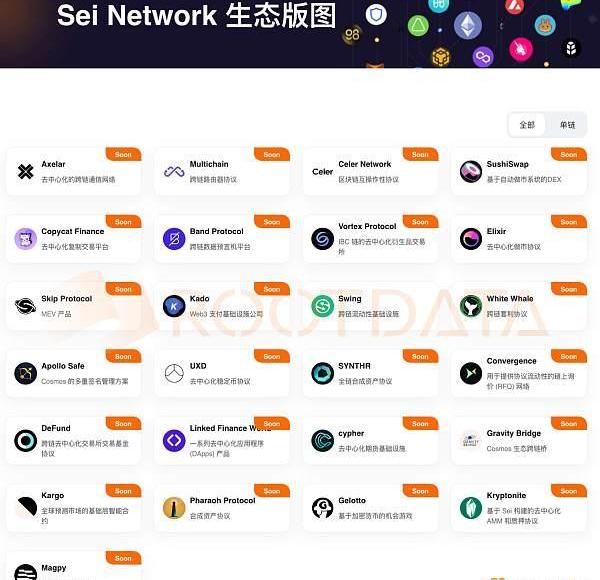Click the Soon badge on Elixir card

[568, 222]
